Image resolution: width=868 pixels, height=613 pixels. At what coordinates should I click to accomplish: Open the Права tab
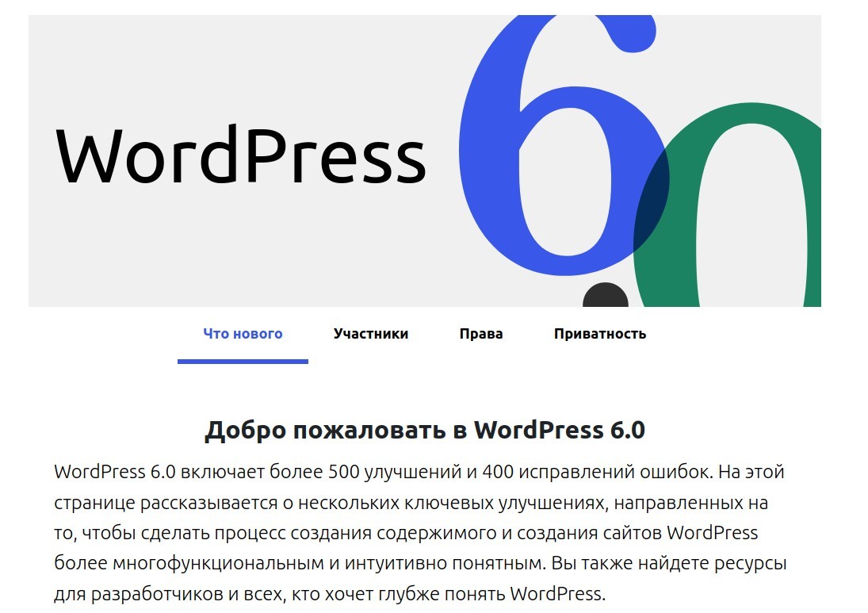tap(481, 334)
